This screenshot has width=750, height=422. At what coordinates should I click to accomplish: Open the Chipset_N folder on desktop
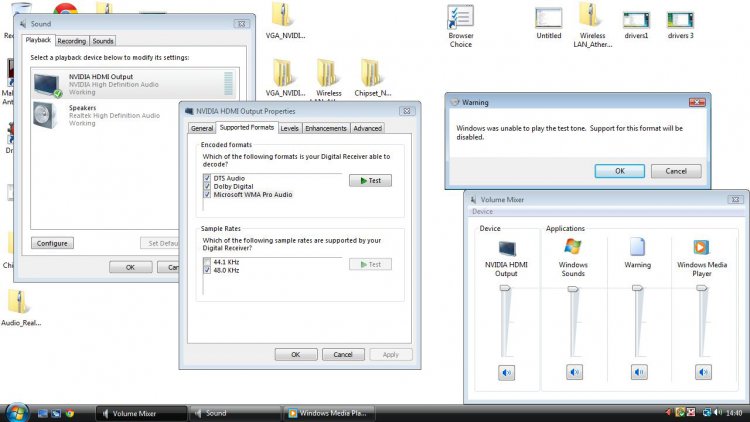pyautogui.click(x=372, y=78)
